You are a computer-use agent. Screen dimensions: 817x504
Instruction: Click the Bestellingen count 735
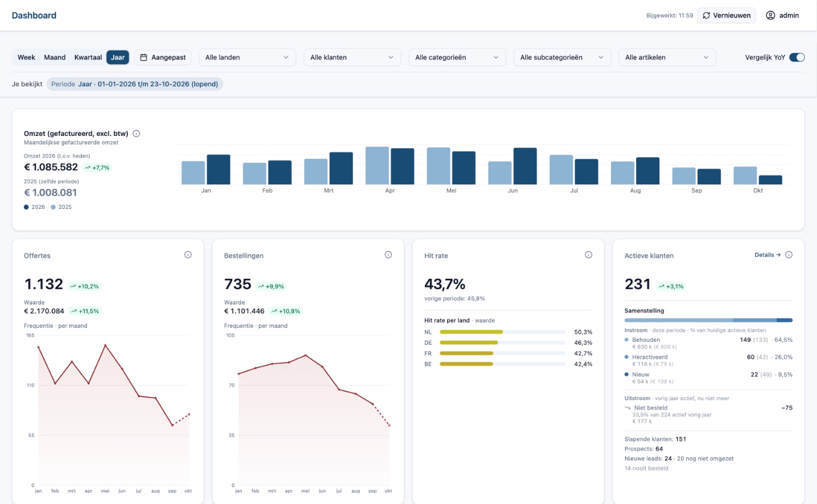coord(238,285)
